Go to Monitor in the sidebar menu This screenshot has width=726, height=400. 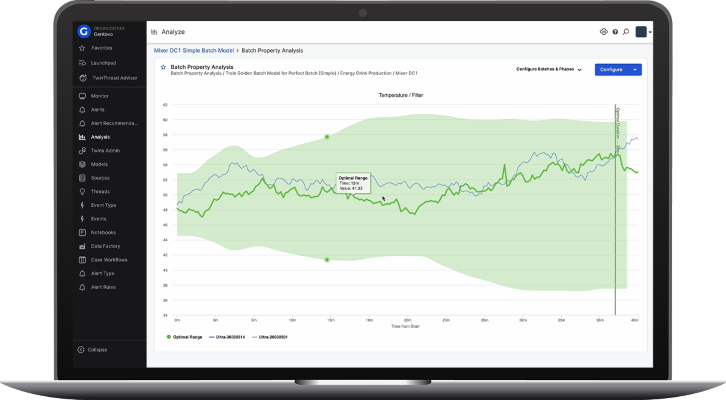click(100, 95)
